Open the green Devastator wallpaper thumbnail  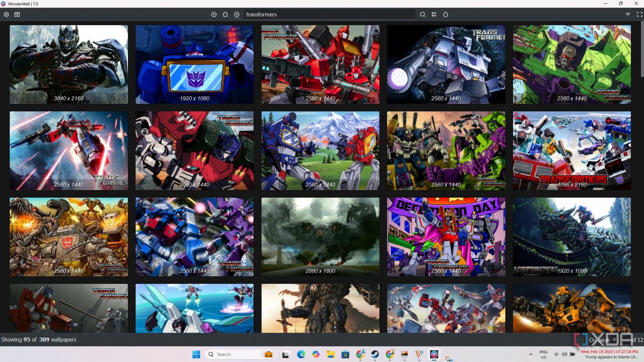tap(572, 64)
